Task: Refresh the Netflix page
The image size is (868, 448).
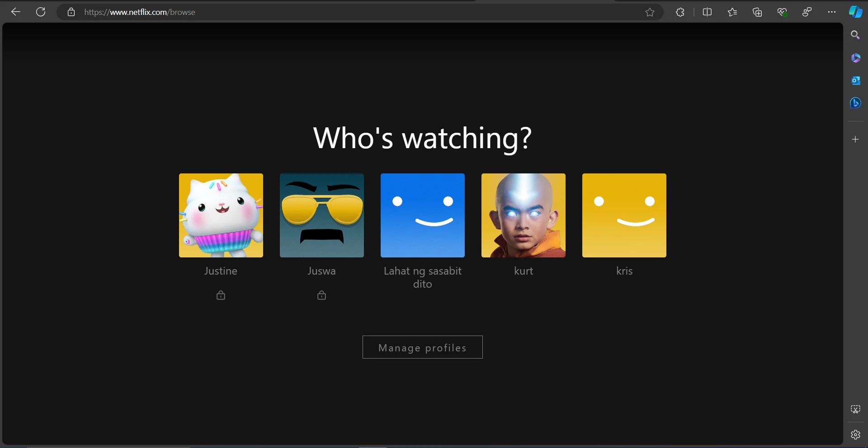Action: pyautogui.click(x=41, y=12)
